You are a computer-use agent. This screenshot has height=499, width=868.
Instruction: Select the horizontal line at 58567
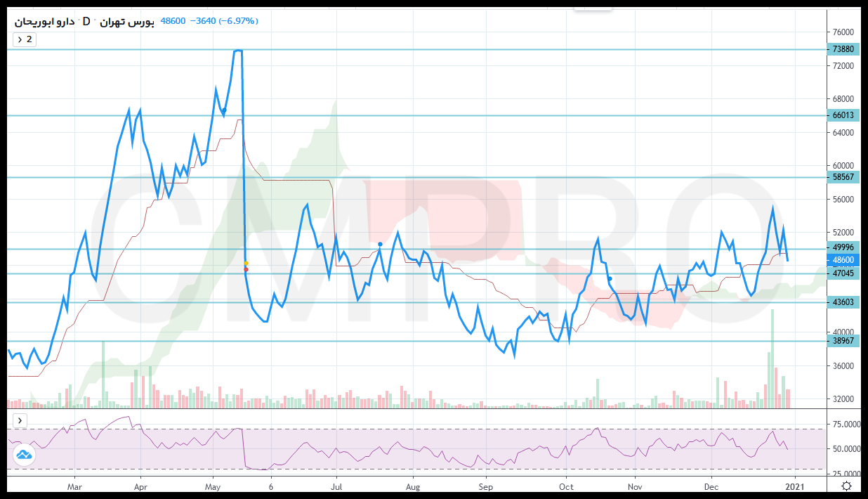[x=416, y=177]
